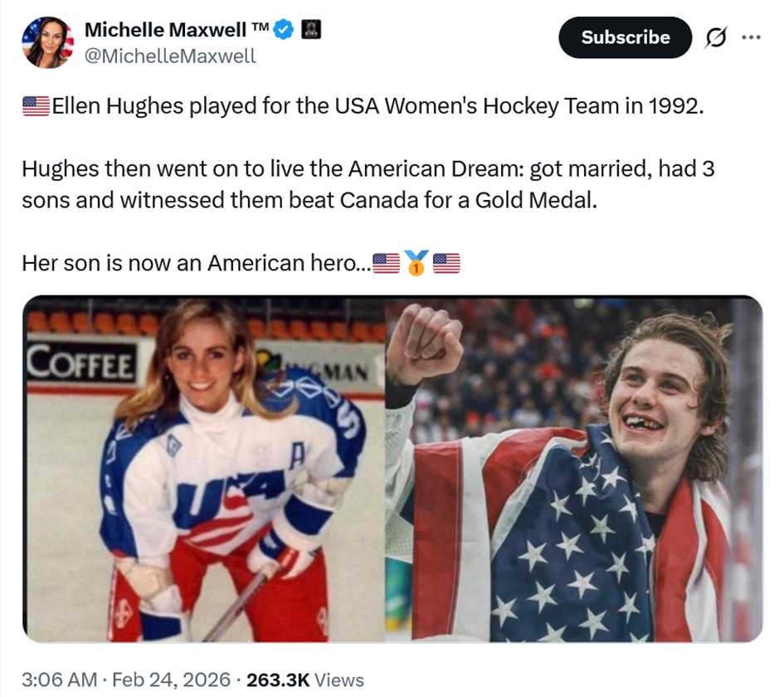Click the "Her son is now an American hero" text
The height and width of the screenshot is (697, 784).
pyautogui.click(x=195, y=263)
